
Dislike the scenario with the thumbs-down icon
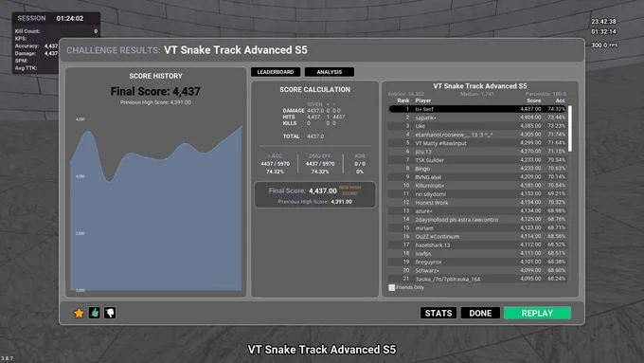tap(110, 314)
